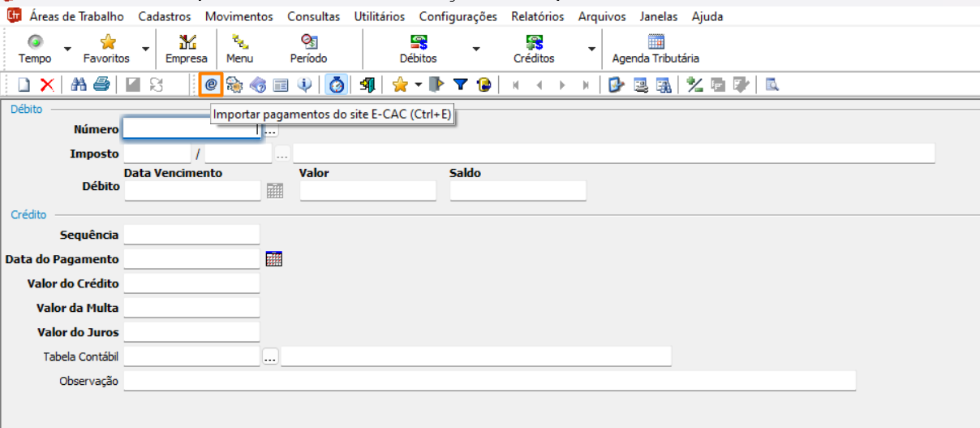
Task: Open the Movimentos menu
Action: click(x=239, y=16)
